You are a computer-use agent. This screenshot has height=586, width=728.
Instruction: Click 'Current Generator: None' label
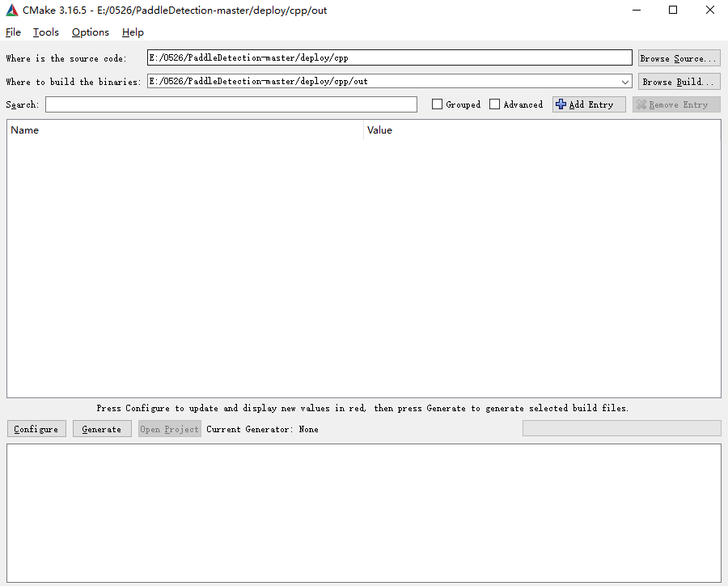click(262, 430)
